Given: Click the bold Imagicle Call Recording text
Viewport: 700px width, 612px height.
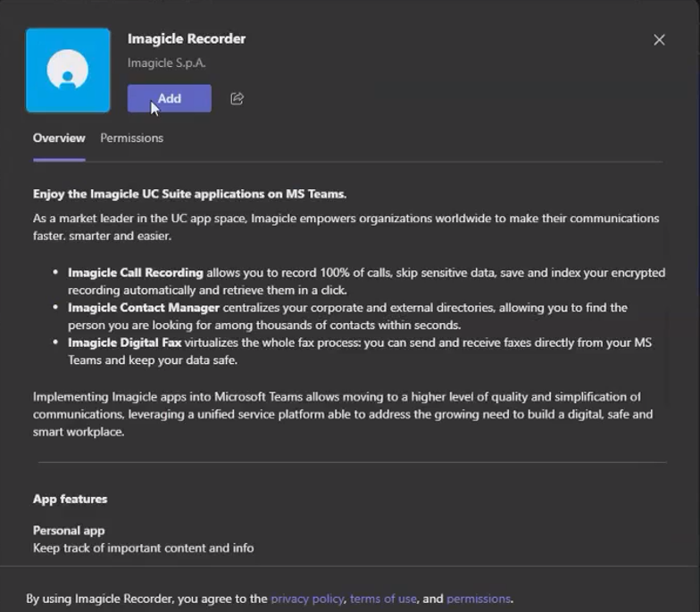Looking at the screenshot, I should 136,273.
